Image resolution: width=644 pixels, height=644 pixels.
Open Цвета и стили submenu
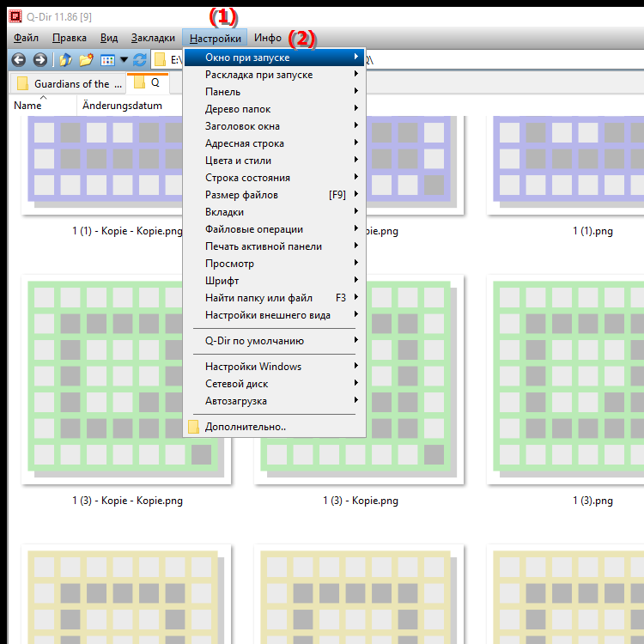point(275,161)
